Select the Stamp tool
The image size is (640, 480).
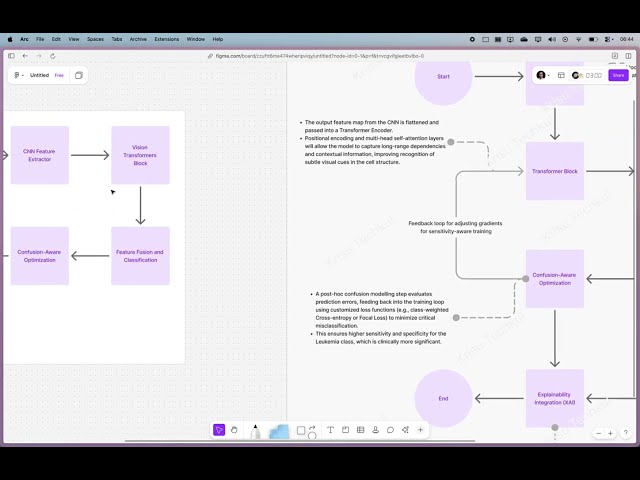[x=375, y=430]
